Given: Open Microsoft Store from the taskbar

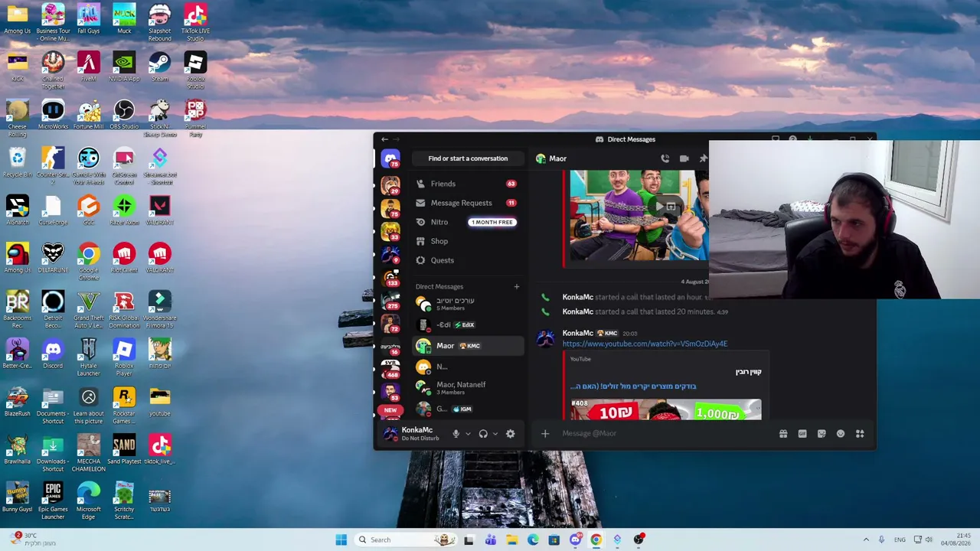Looking at the screenshot, I should coord(554,540).
